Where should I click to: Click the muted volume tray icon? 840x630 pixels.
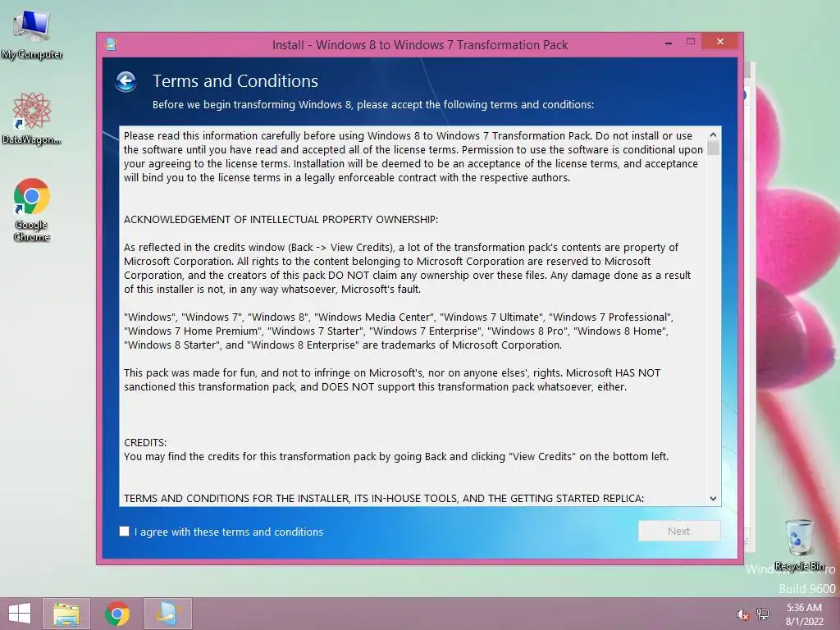pyautogui.click(x=742, y=614)
